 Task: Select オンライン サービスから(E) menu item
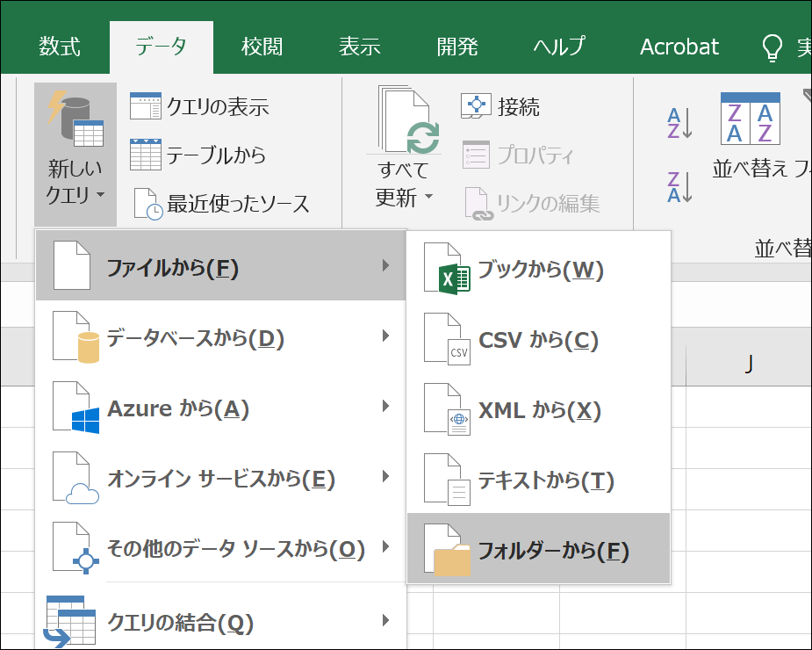coord(221,477)
